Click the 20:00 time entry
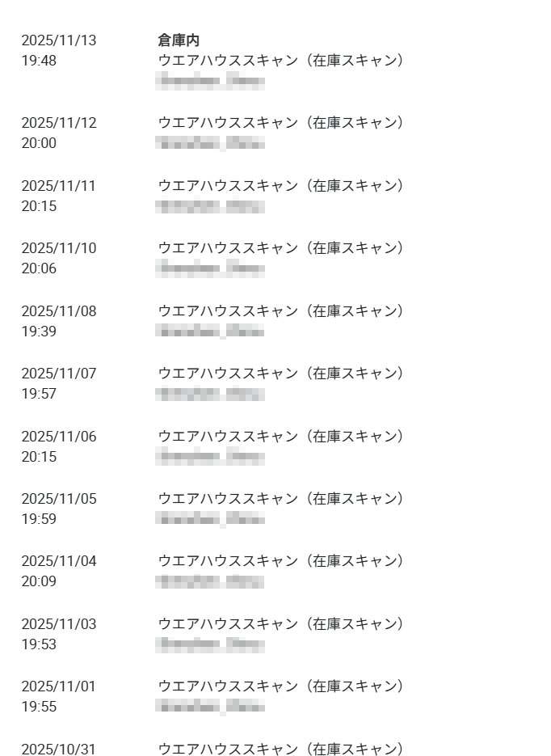The height and width of the screenshot is (756, 551). pos(39,143)
